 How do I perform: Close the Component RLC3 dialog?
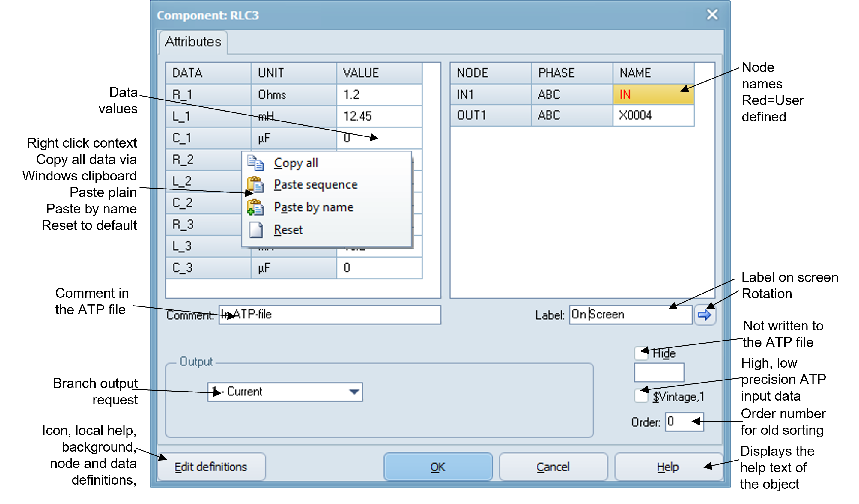[712, 15]
